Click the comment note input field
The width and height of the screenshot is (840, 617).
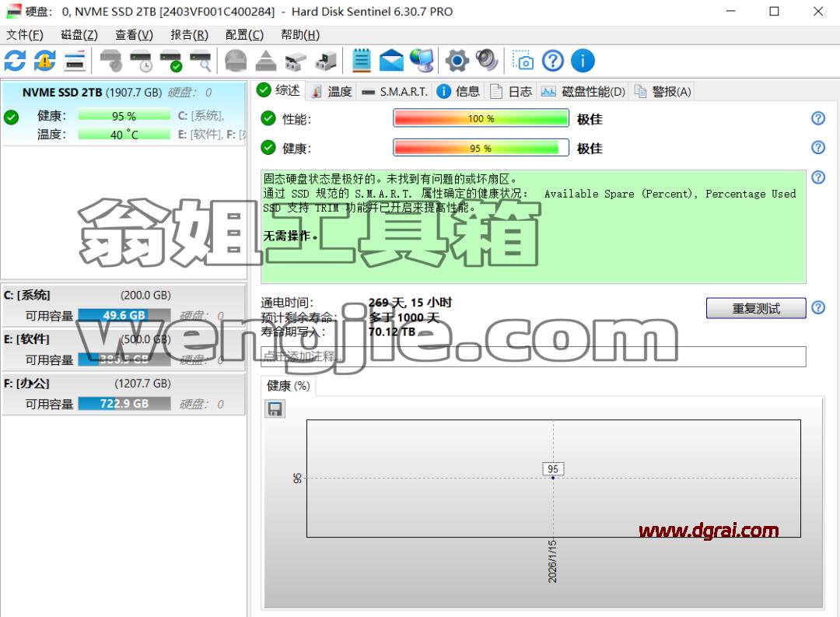click(x=533, y=356)
